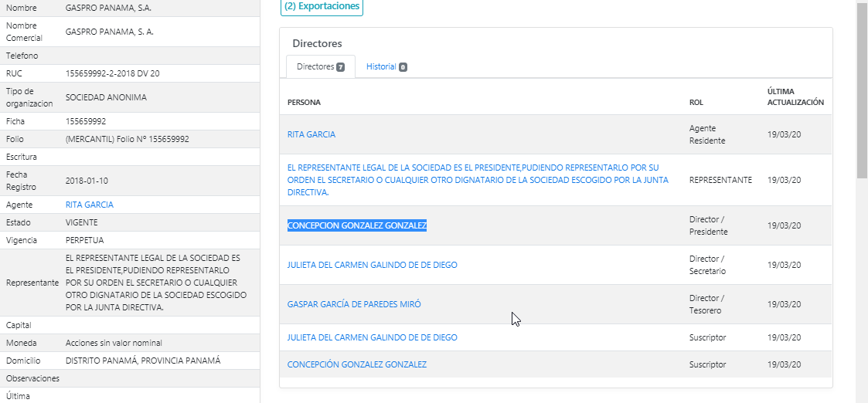This screenshot has width=868, height=403.
Task: Select Estado value VIGENTE
Action: pos(81,222)
